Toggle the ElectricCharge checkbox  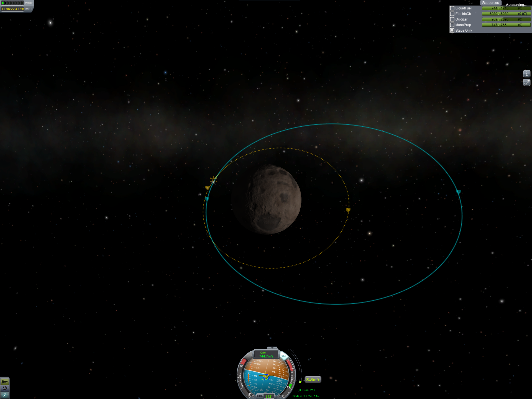pos(452,14)
